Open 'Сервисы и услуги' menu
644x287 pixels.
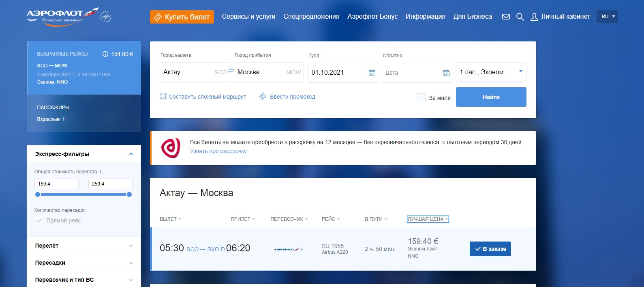[248, 17]
